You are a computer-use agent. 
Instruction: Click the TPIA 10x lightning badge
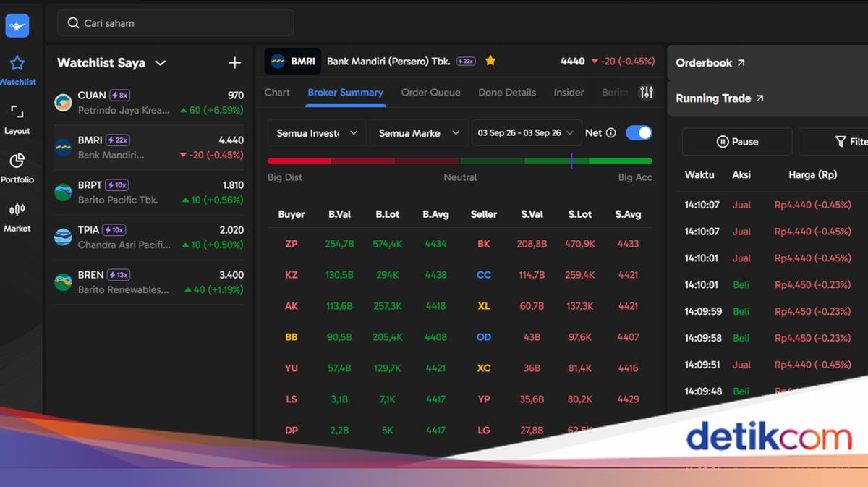pos(114,230)
